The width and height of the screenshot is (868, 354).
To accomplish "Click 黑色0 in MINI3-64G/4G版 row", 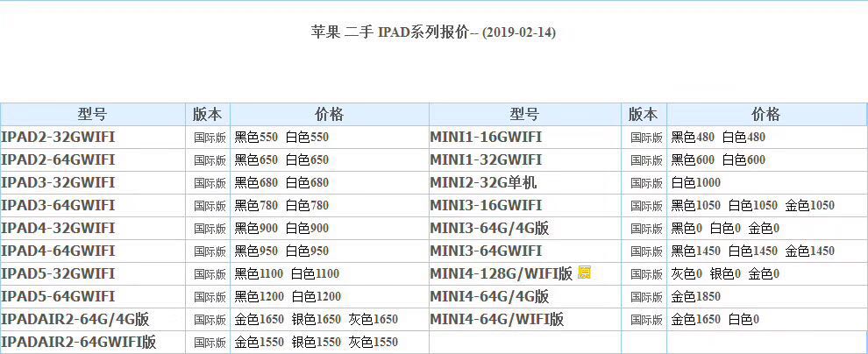I will [687, 229].
